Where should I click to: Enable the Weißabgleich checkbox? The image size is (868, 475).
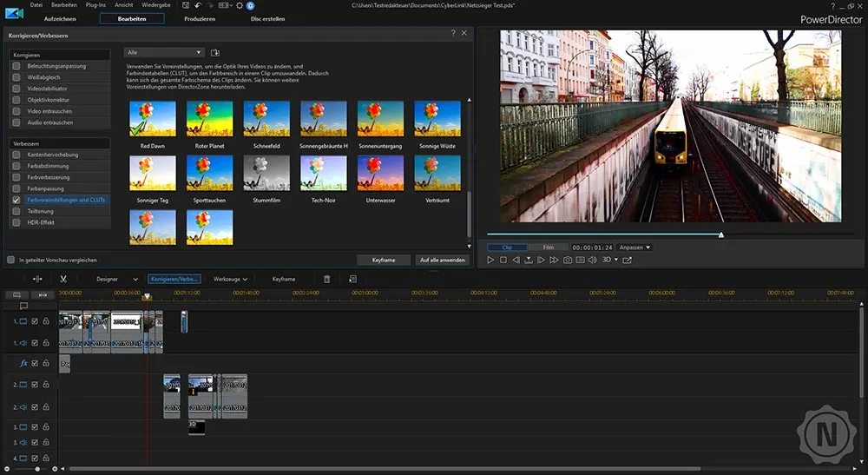pyautogui.click(x=16, y=77)
